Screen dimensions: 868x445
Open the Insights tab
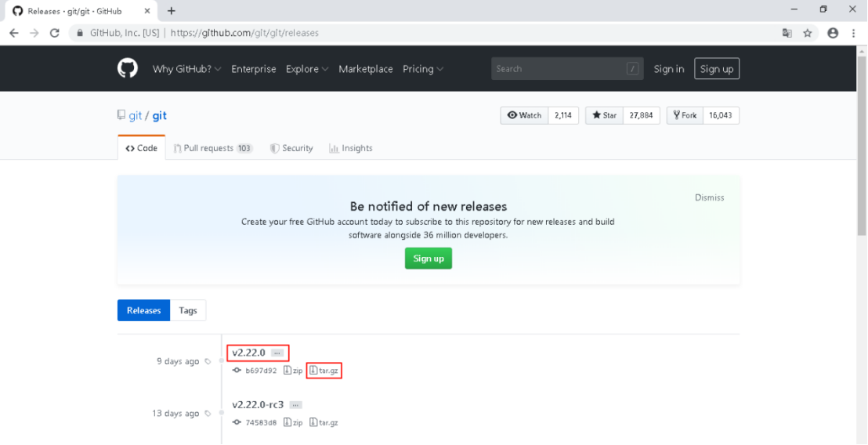(351, 148)
